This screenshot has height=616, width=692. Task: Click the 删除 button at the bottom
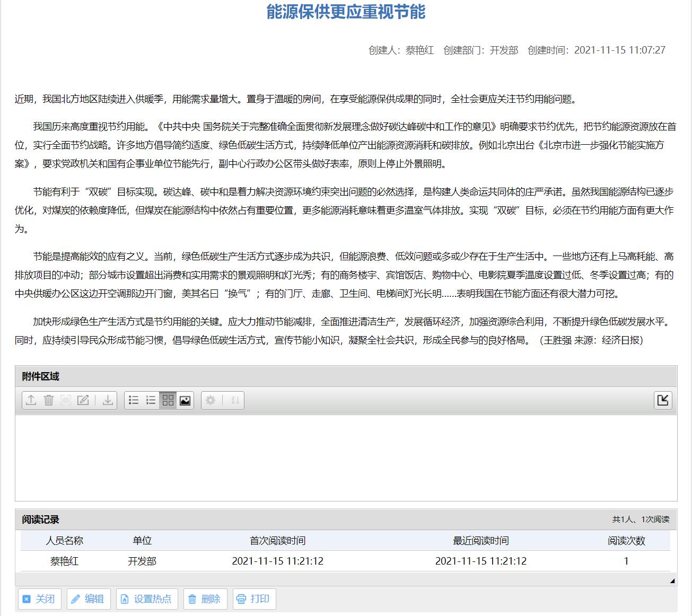205,599
